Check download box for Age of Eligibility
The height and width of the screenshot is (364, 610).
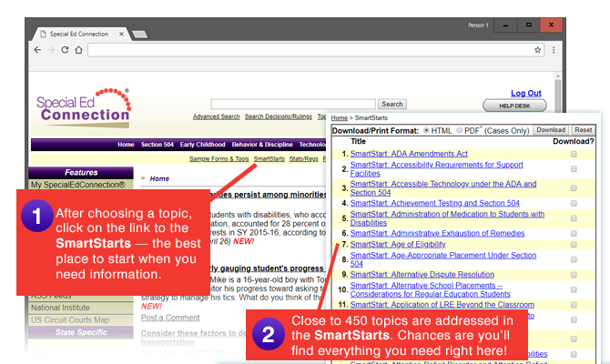click(x=574, y=245)
